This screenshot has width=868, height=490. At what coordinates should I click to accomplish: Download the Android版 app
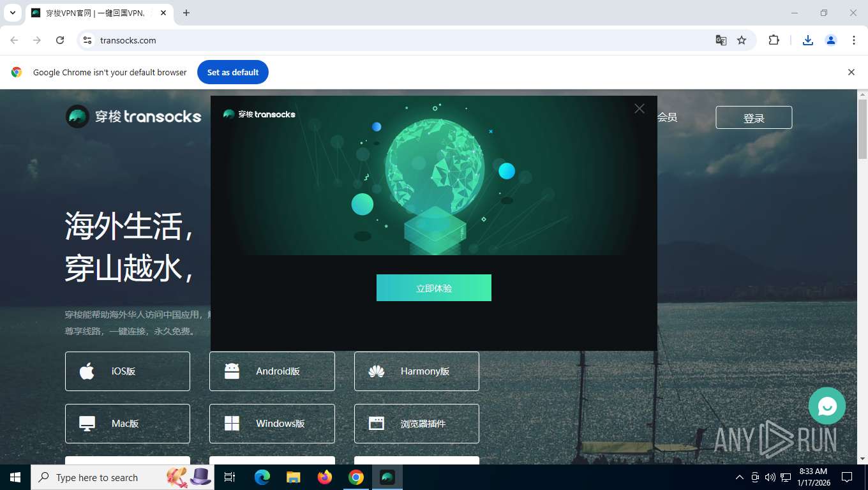point(272,371)
